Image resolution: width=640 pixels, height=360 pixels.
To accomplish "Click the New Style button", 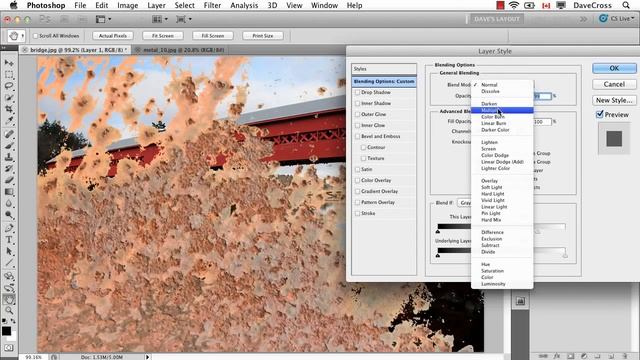I will pos(614,100).
